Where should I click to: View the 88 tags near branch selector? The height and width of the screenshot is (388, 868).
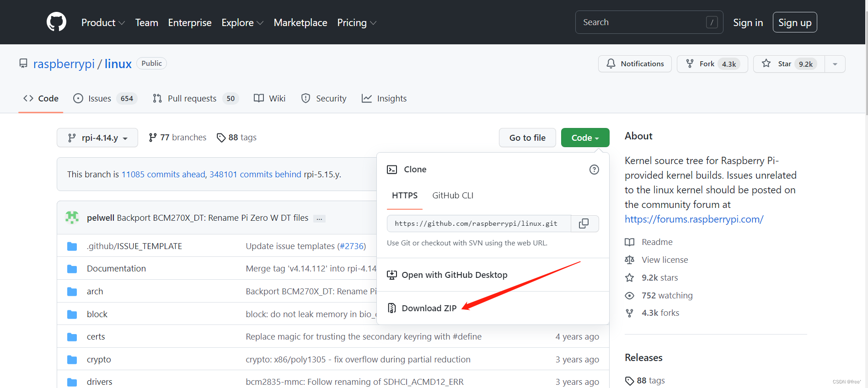pyautogui.click(x=236, y=138)
